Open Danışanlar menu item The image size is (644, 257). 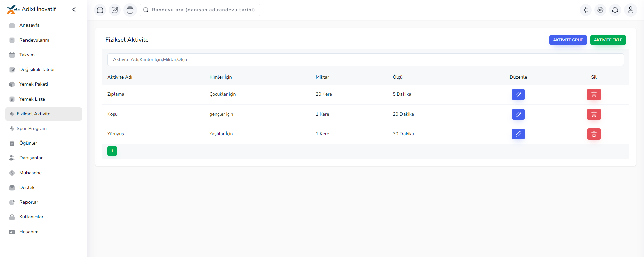click(x=44, y=158)
